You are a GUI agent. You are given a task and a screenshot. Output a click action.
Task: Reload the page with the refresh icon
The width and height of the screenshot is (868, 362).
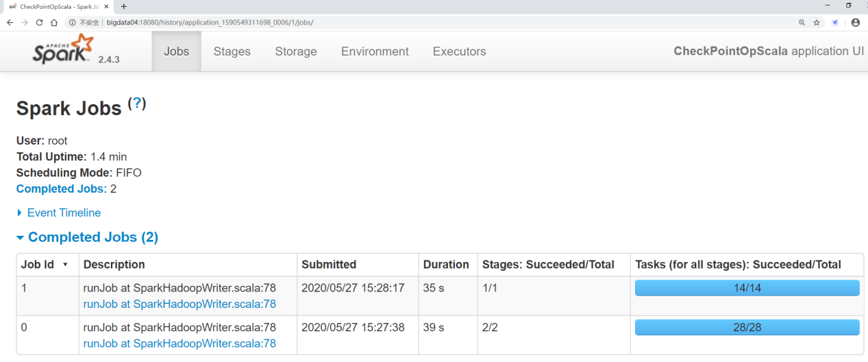[x=39, y=22]
